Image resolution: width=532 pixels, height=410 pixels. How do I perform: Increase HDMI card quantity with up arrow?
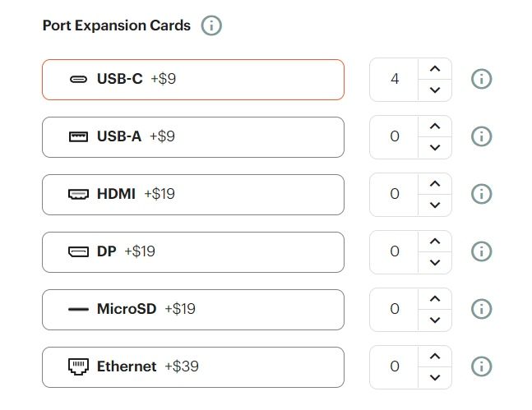tap(435, 184)
